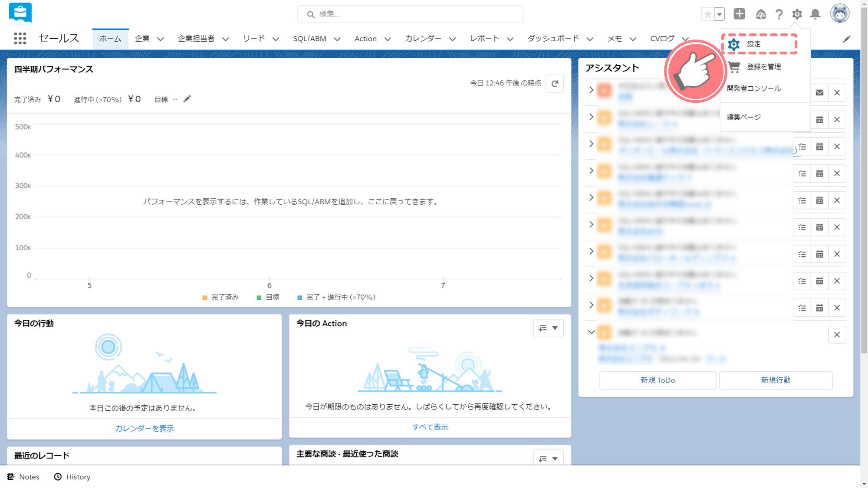Viewport: 868px width, 488px height.
Task: Open the SQL/ABM tab dropdown chevron
Action: point(337,39)
